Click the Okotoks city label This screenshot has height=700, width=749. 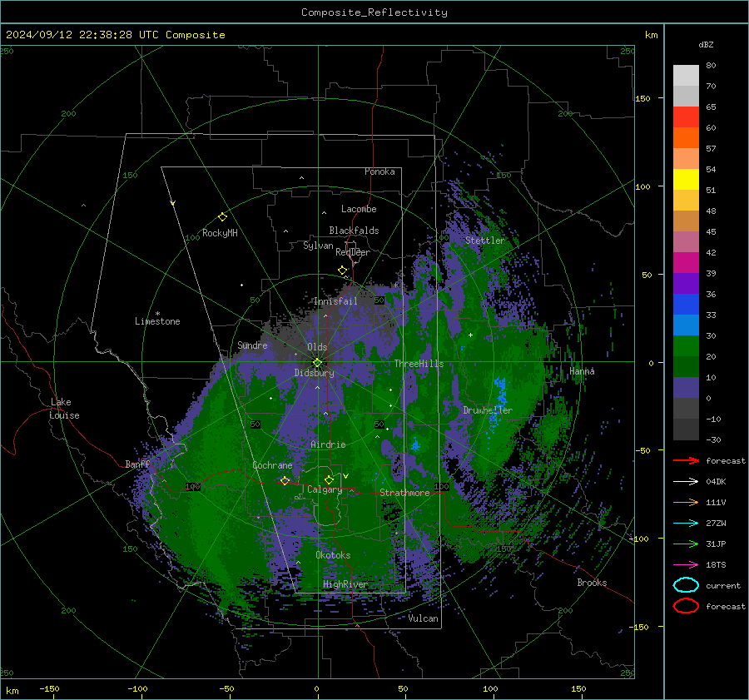point(333,555)
